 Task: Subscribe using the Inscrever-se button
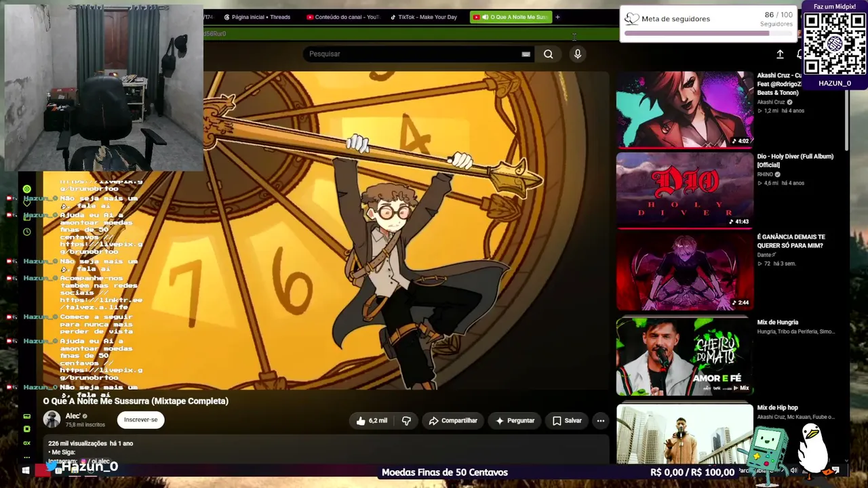(140, 420)
